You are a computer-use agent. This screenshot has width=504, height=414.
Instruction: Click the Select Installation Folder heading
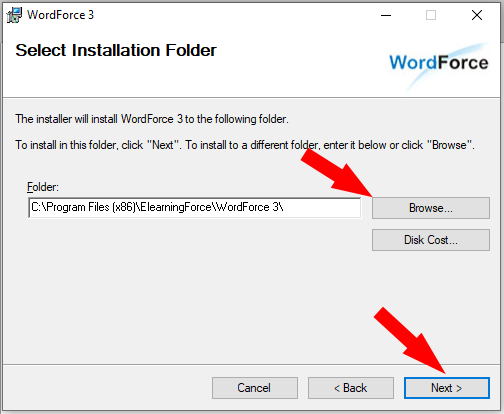coord(116,51)
